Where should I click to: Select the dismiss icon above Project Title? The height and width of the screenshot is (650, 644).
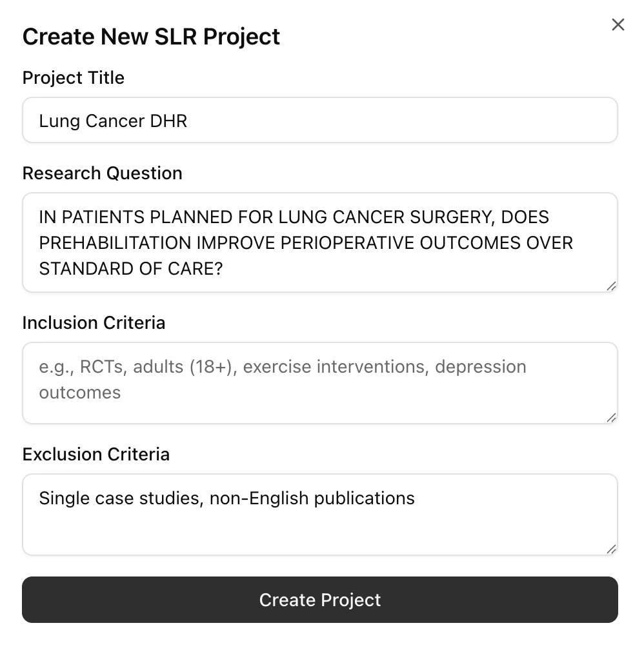618,25
